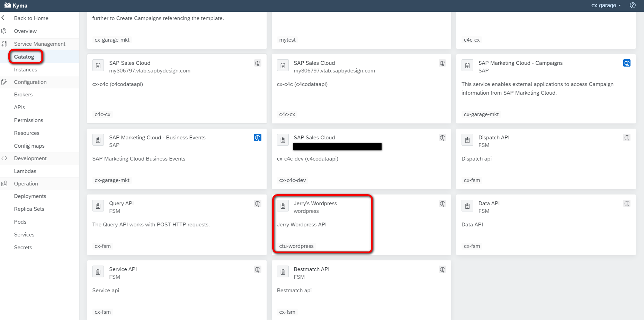Click the Overview icon in sidebar
The width and height of the screenshot is (644, 320).
tap(4, 31)
